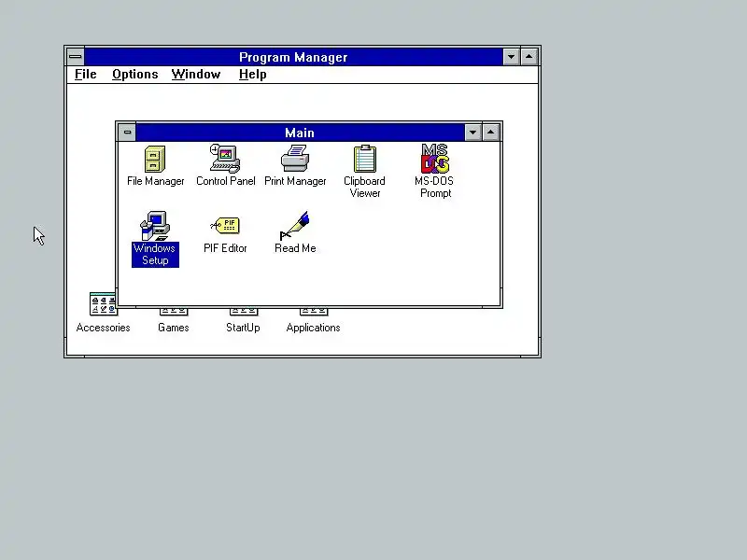Viewport: 747px width, 560px height.
Task: Open the Help menu
Action: tap(252, 75)
